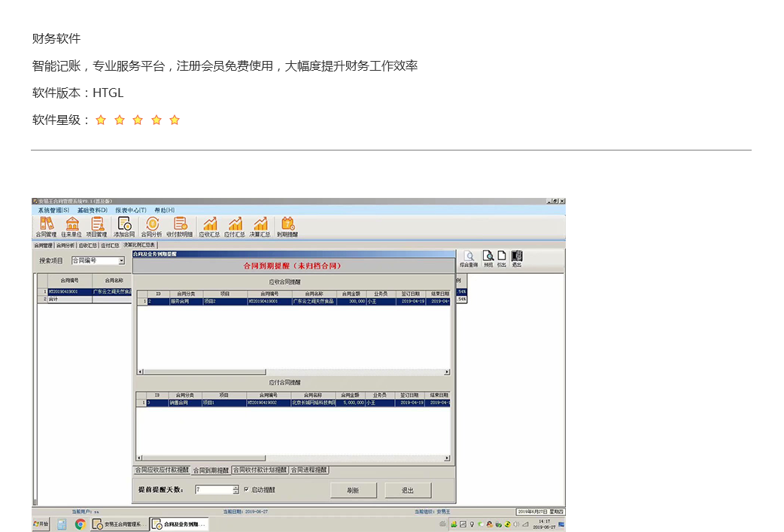Click 退出 button in reminder dialog
This screenshot has height=532, width=784.
tap(408, 491)
